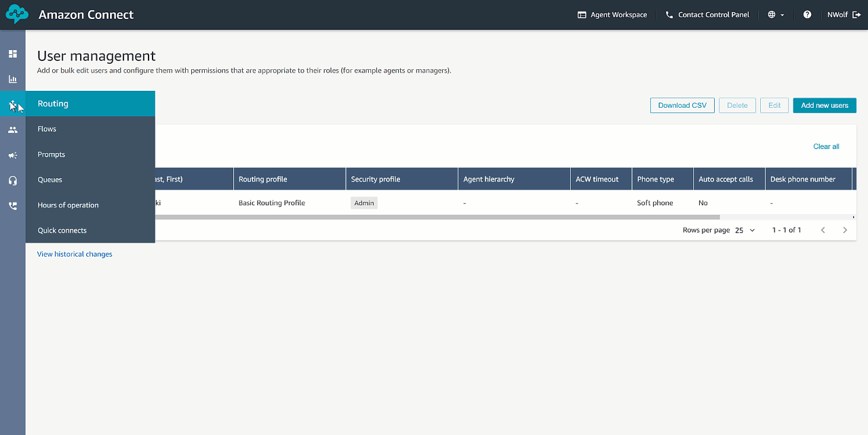The width and height of the screenshot is (868, 435).
Task: Open the Campaigns megaphone sidebar icon
Action: coord(13,155)
